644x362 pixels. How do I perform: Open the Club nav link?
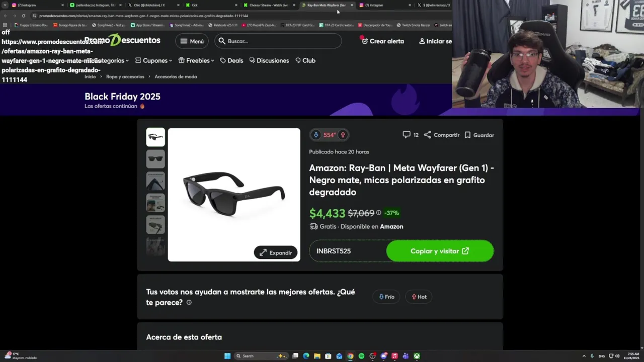point(305,60)
